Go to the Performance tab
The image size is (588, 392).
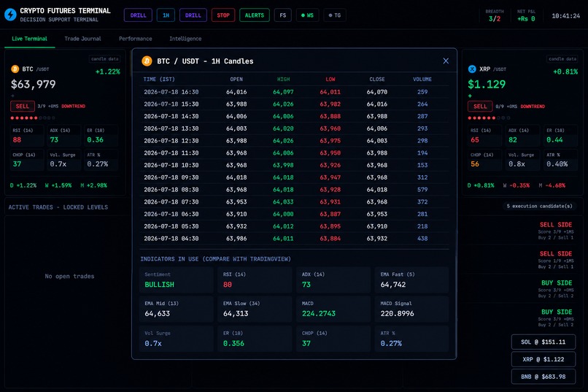coord(136,39)
